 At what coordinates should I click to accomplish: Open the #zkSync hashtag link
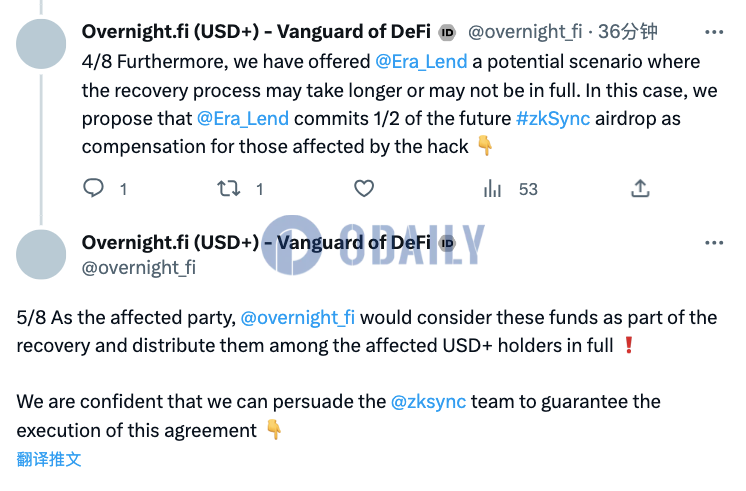pos(553,118)
